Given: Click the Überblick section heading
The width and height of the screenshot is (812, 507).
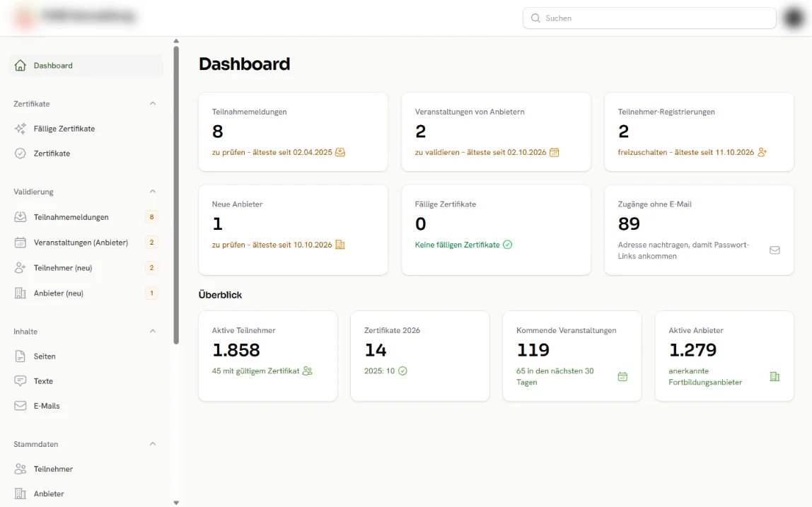Looking at the screenshot, I should 220,295.
